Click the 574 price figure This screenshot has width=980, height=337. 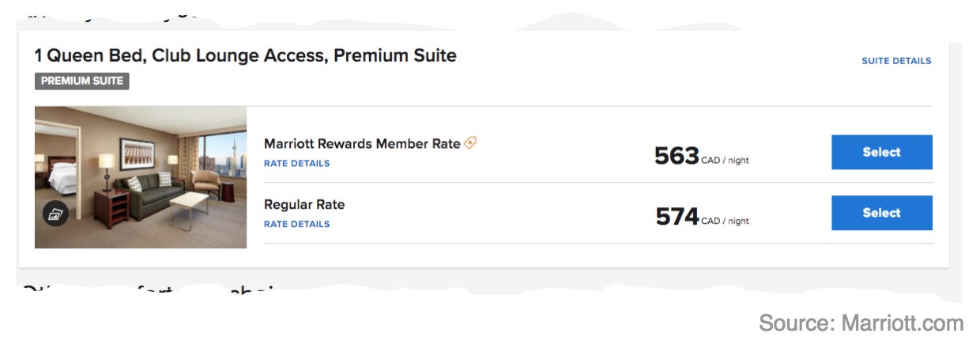(x=677, y=216)
